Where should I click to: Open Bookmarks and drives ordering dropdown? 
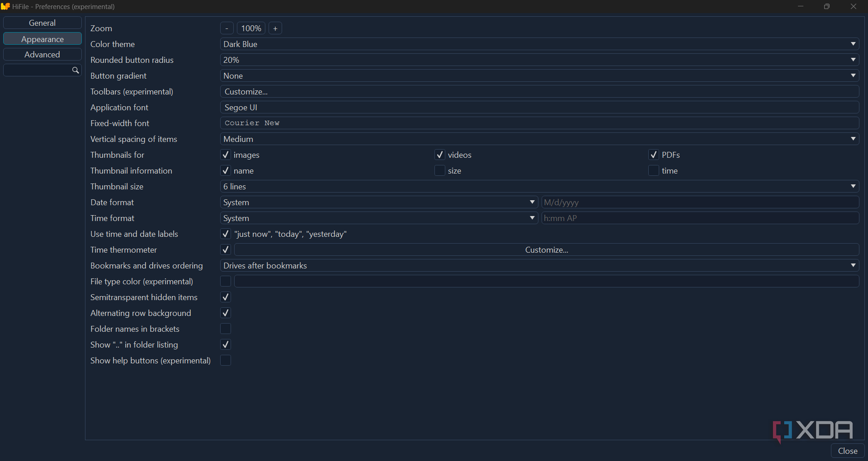[x=540, y=266]
